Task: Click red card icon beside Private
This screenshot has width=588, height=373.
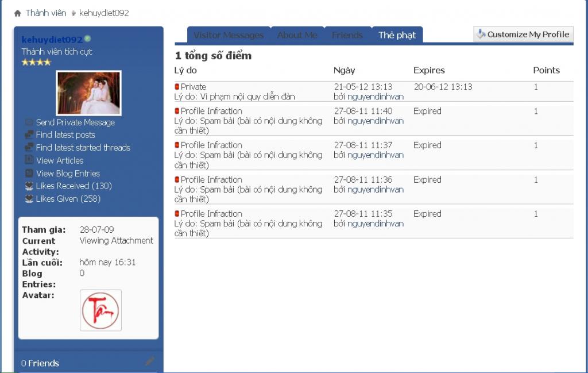Action: (177, 87)
